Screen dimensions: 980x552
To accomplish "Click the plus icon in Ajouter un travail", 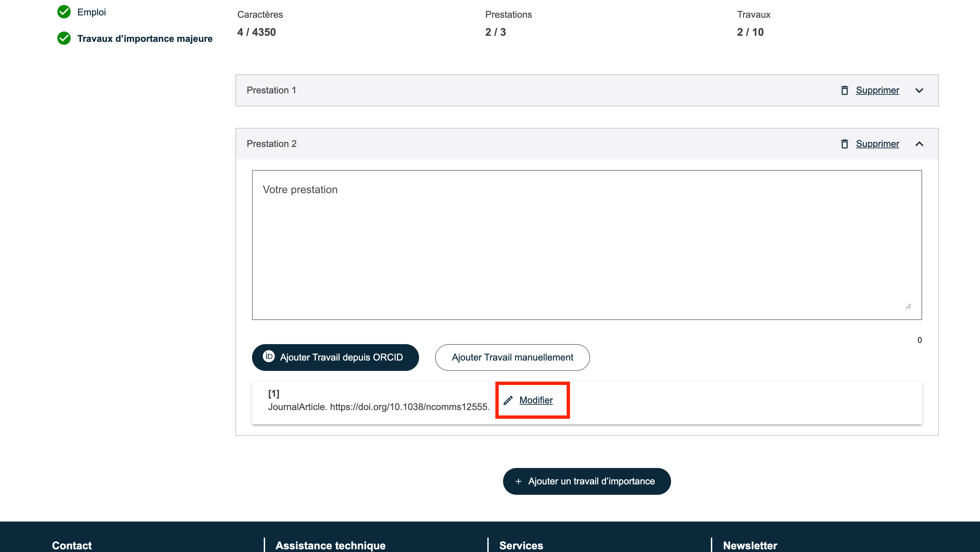I will [x=518, y=481].
